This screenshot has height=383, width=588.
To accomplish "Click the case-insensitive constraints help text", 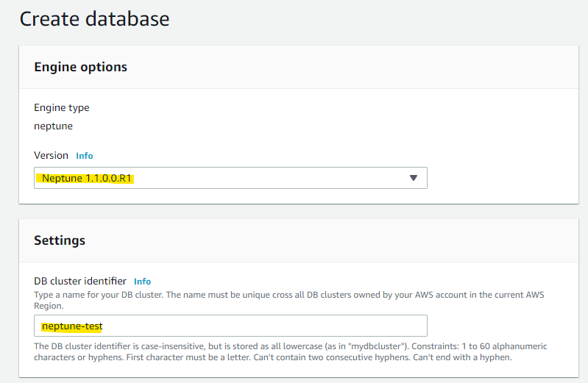I will [291, 351].
